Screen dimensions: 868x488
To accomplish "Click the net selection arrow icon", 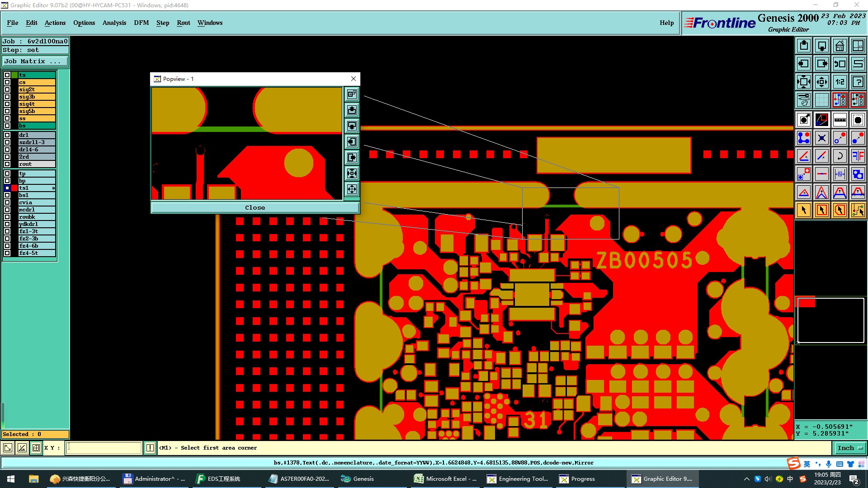I will coord(858,210).
